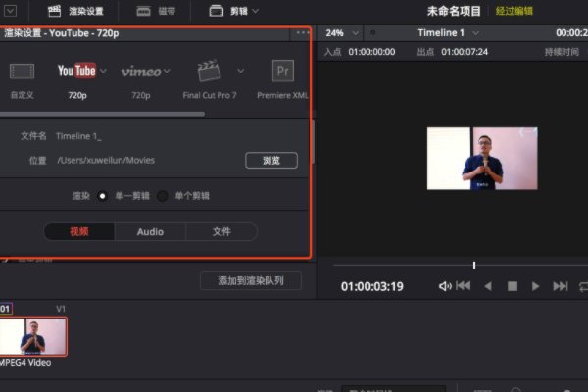Screen dimensions: 588x392
Task: Switch to the Audio tab
Action: 150,232
